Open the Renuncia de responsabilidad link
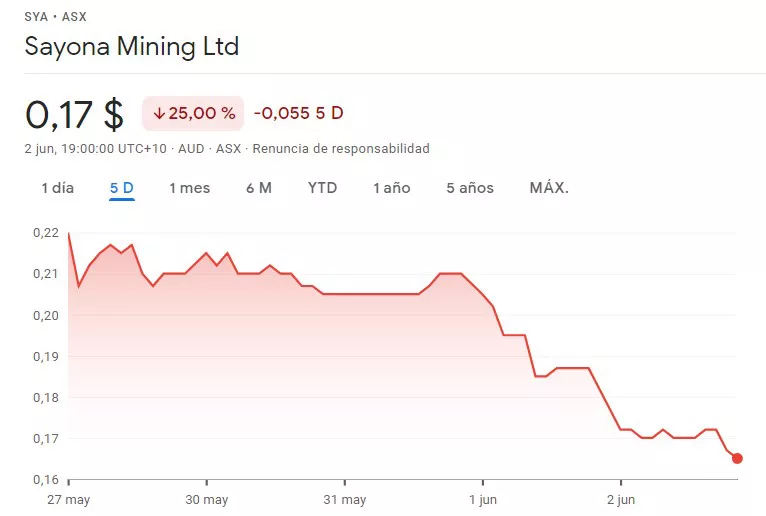Viewport: 766px width, 516px height. pos(341,149)
